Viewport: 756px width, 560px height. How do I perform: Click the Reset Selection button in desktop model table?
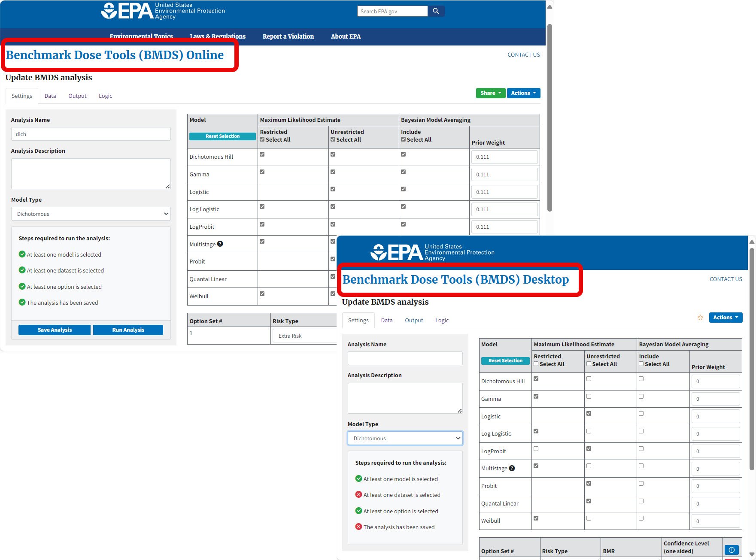[505, 360]
